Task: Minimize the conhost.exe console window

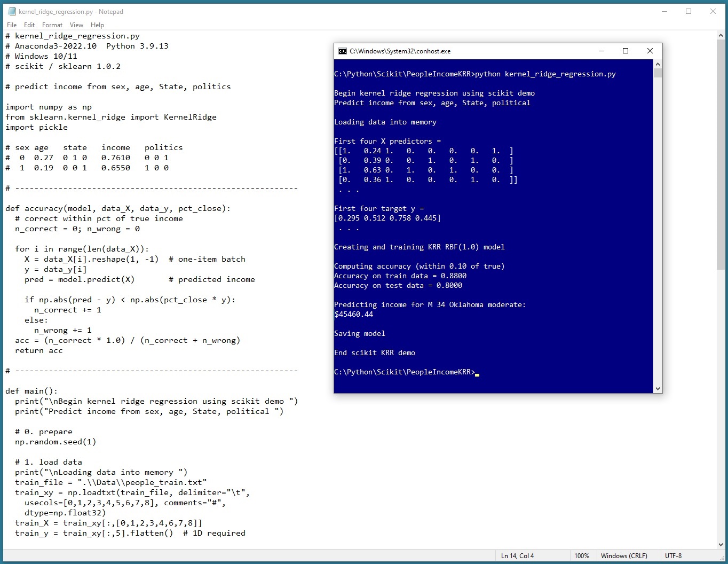Action: (602, 51)
